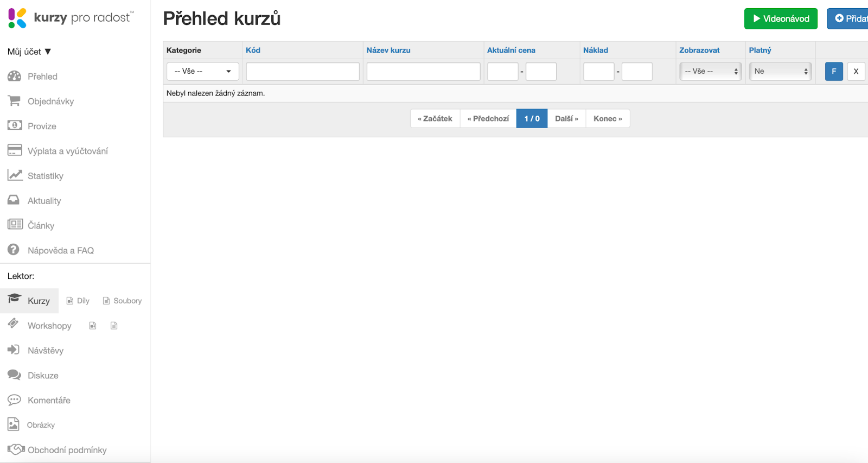Focus the Aktuální cena minimum field
The image size is (868, 463).
tap(503, 71)
